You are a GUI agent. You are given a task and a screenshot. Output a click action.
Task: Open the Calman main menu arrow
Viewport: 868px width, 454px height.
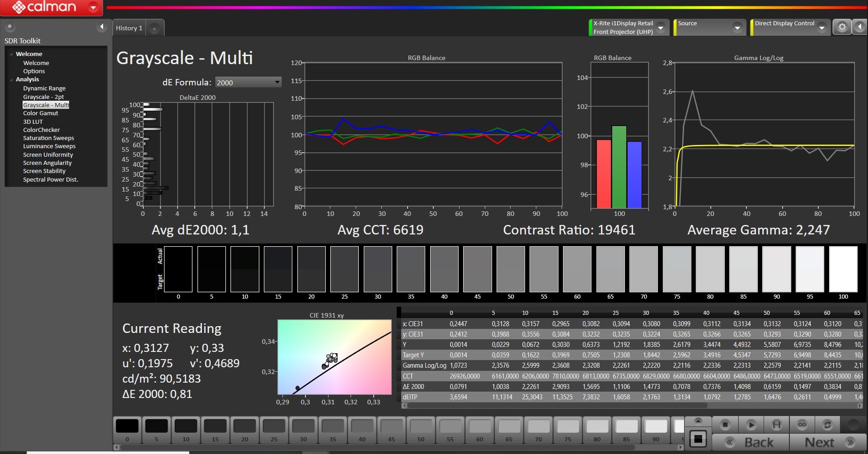point(93,7)
